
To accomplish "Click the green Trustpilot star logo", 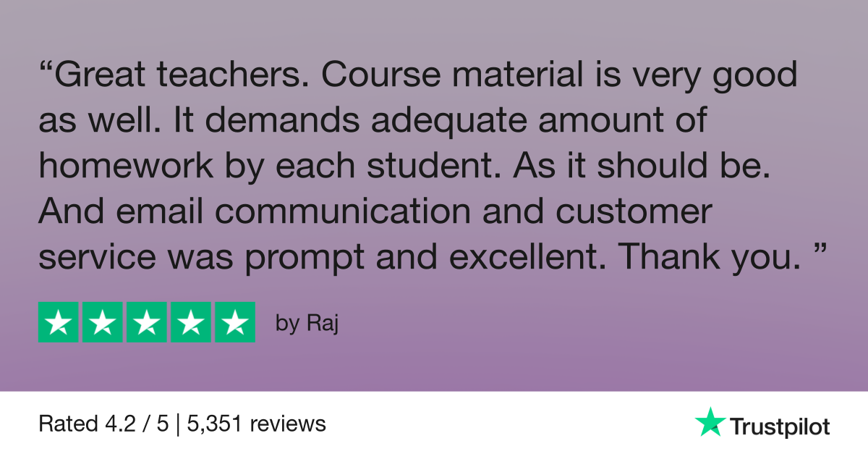I will (710, 421).
